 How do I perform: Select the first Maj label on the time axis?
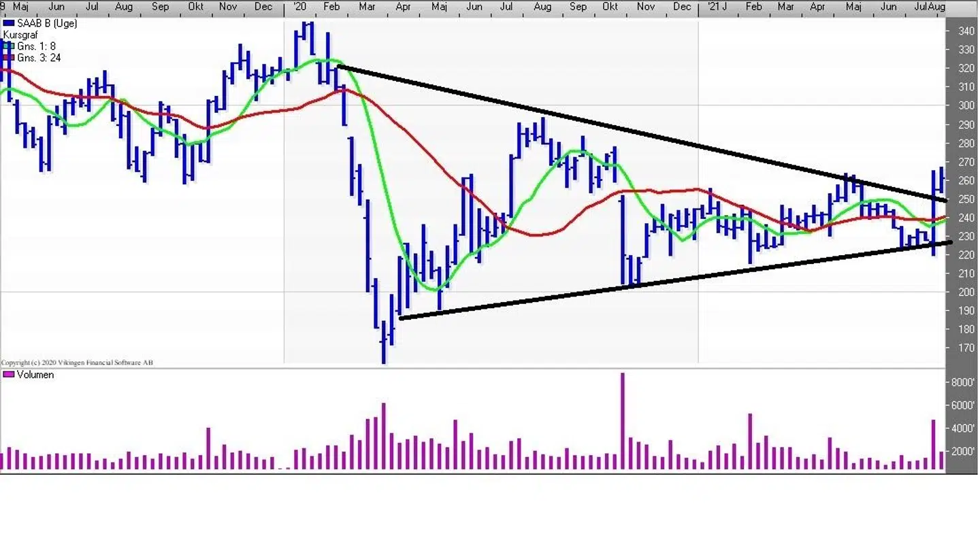click(x=20, y=7)
